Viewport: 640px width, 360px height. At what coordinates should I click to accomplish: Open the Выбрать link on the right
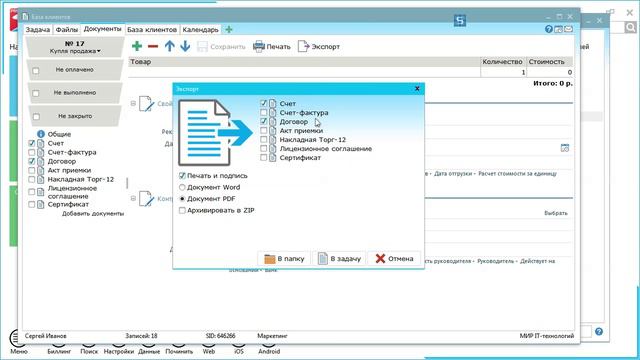pyautogui.click(x=556, y=213)
